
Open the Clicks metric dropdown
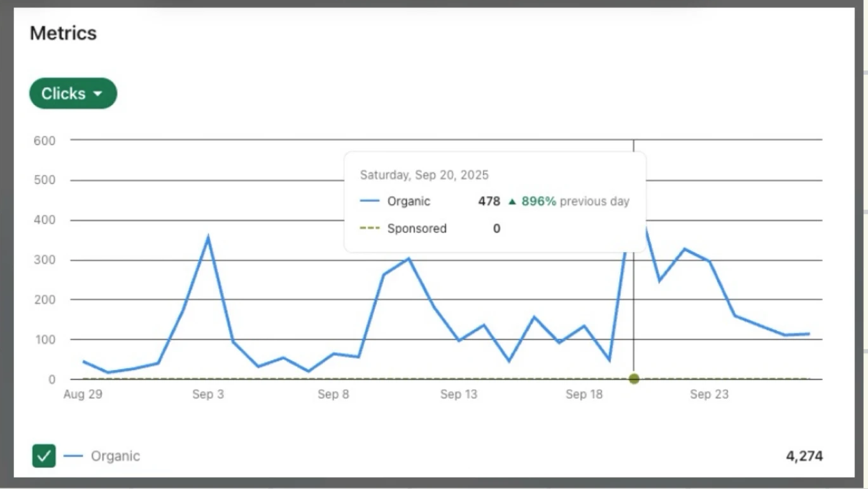click(x=73, y=94)
